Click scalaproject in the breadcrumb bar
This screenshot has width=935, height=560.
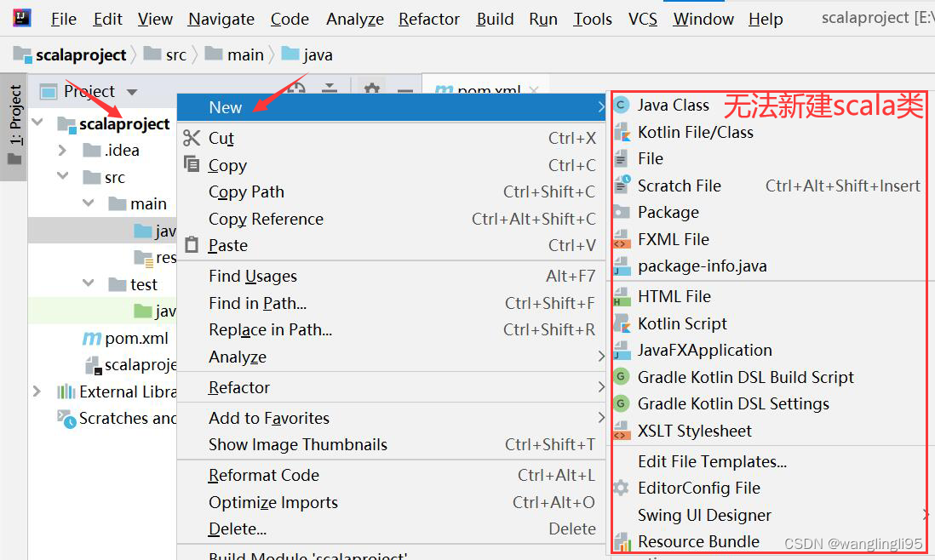[81, 54]
